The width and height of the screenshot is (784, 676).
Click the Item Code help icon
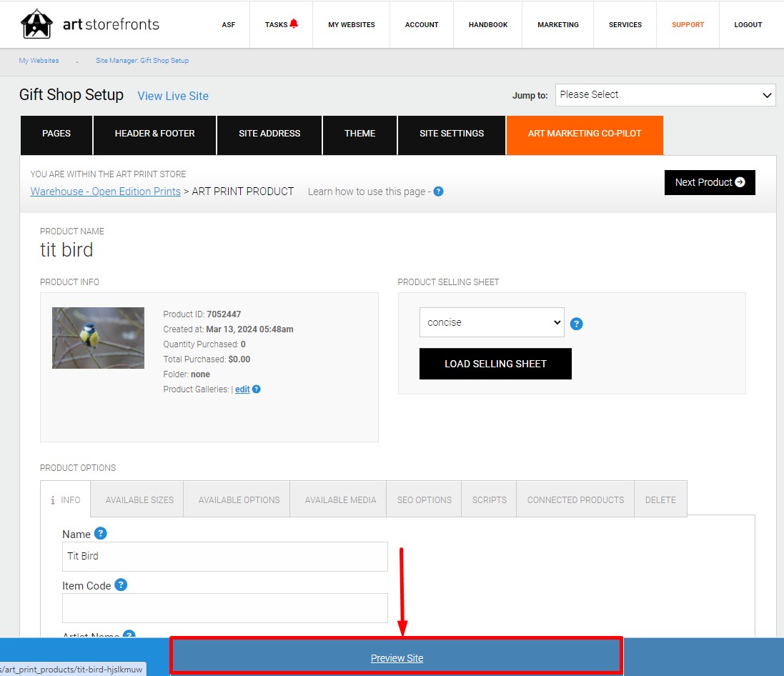pyautogui.click(x=121, y=585)
